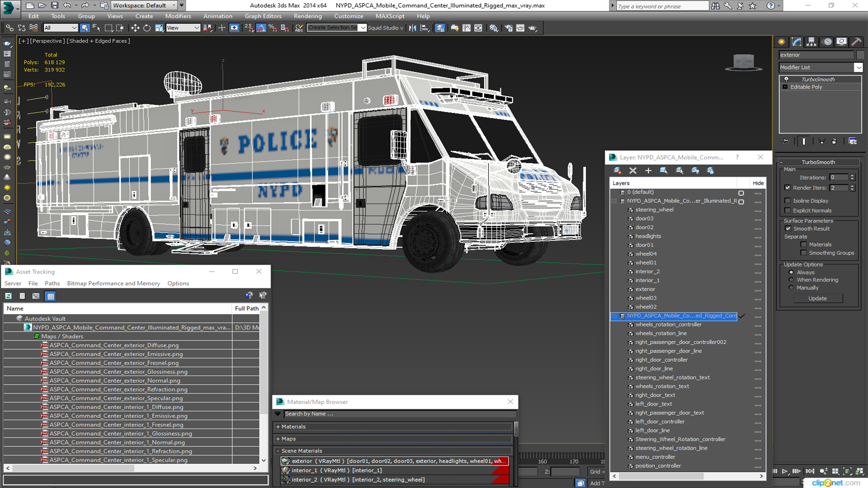The height and width of the screenshot is (488, 868).
Task: Open the Create panel star tab
Action: pyautogui.click(x=782, y=42)
